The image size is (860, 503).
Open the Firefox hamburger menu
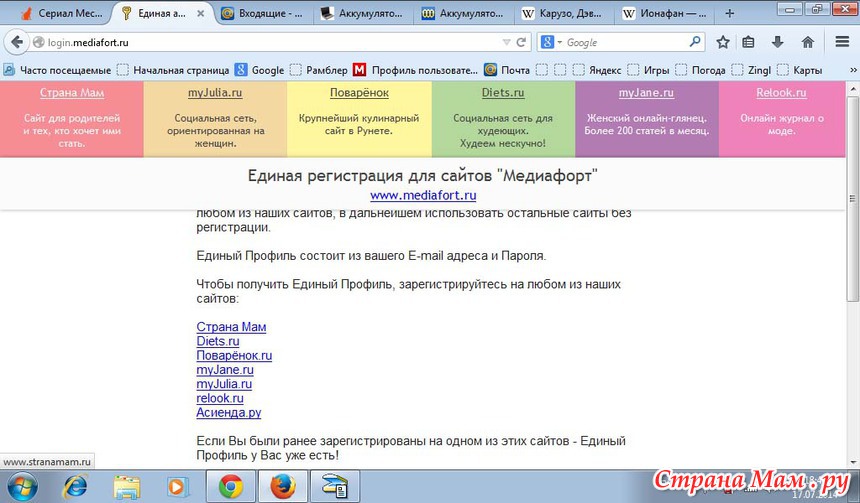[x=842, y=42]
